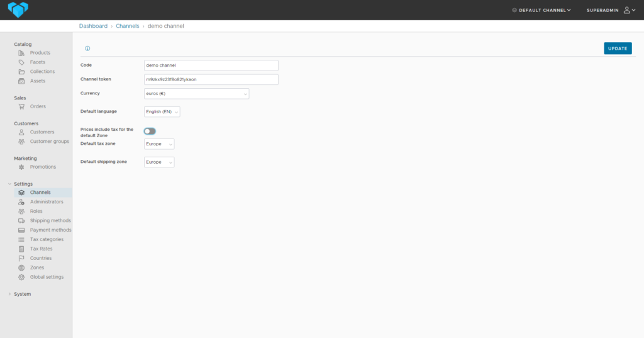Click the superadmin user avatar icon

point(627,10)
